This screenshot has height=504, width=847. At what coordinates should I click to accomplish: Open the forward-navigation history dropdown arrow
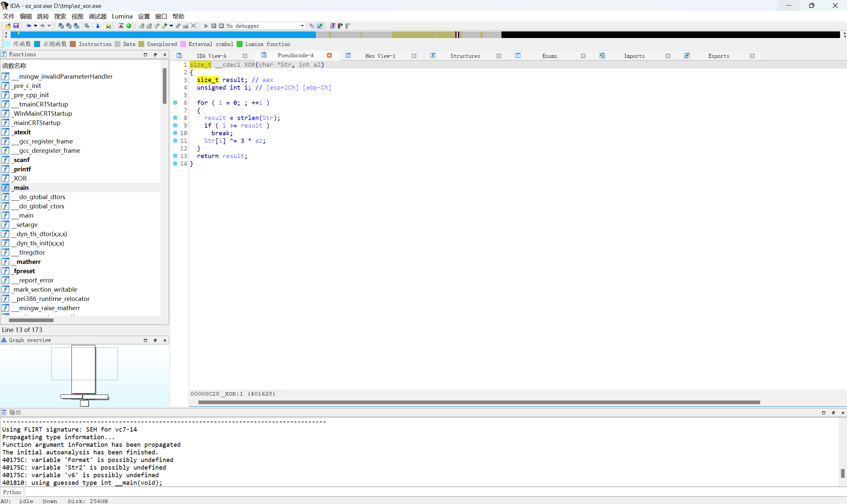49,26
